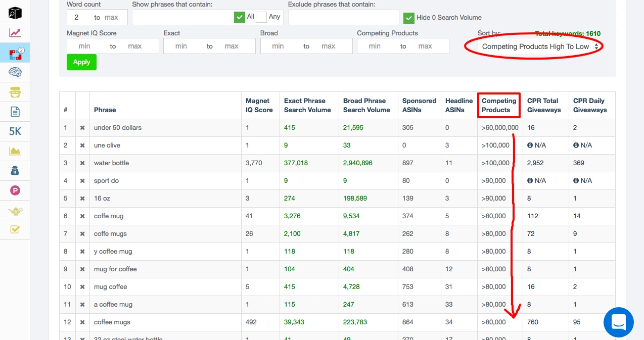Click the Competing Products max filter field
Screen dimensions: 644x340
[425, 46]
